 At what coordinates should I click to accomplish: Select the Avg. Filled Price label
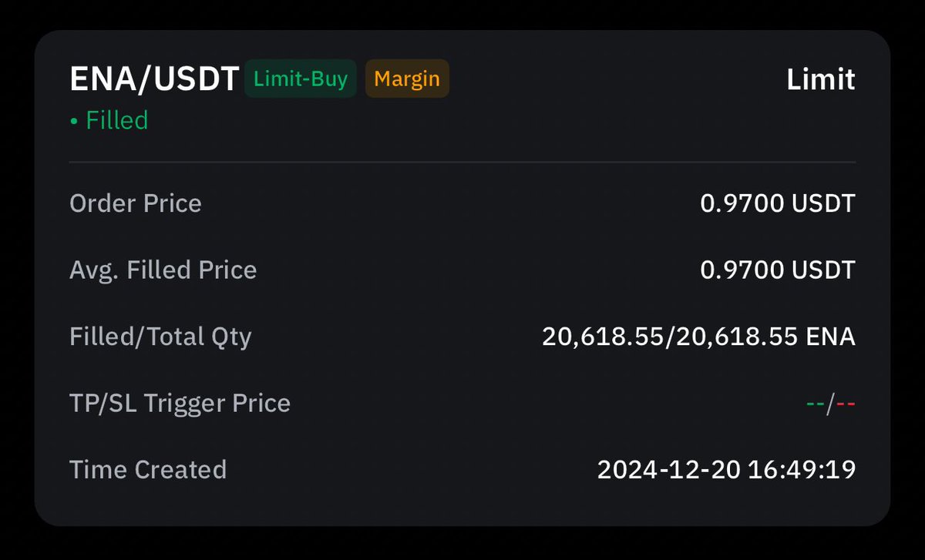click(x=163, y=270)
